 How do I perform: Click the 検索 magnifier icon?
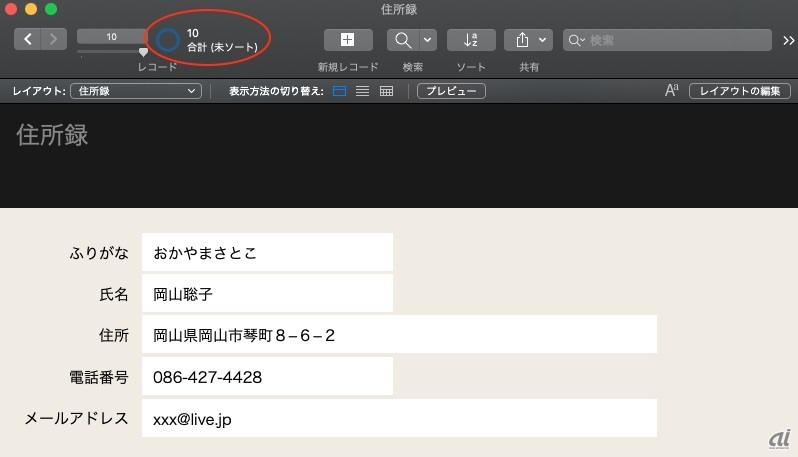pos(403,40)
